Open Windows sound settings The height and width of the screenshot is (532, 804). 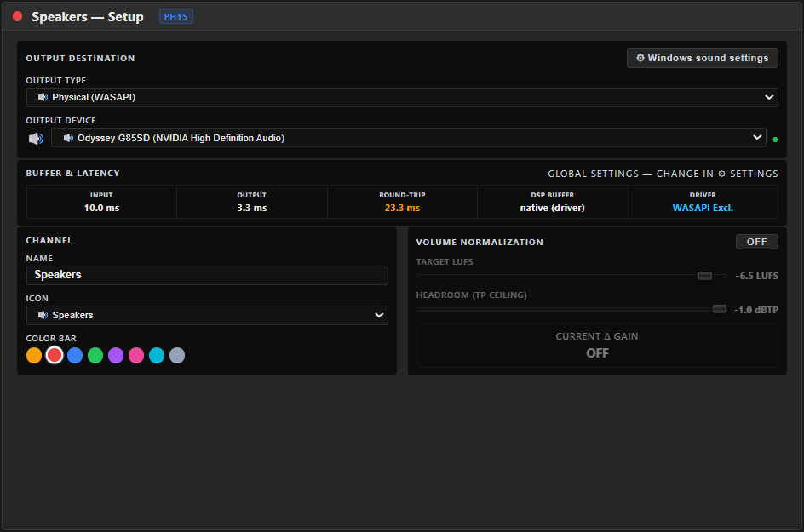(703, 58)
